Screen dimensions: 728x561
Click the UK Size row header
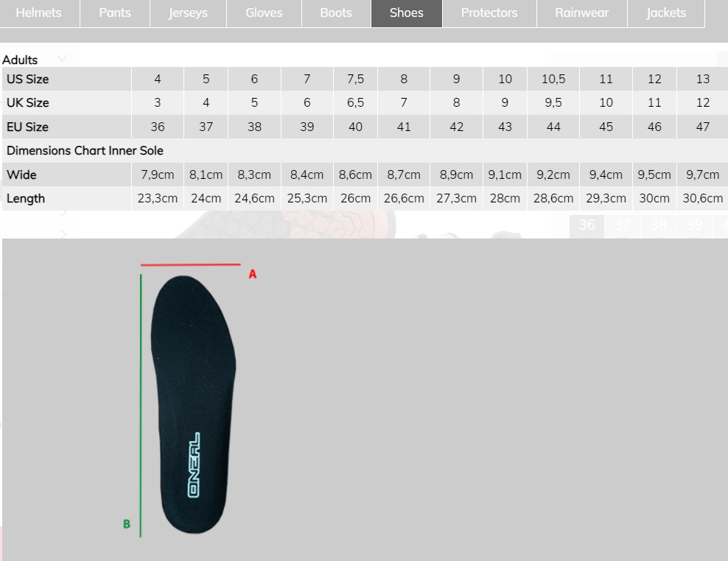[67, 102]
